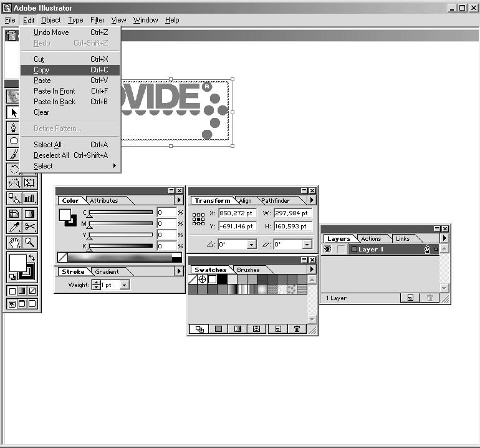This screenshot has height=448, width=480.
Task: Choose Undo Move from Edit menu
Action: pos(70,32)
